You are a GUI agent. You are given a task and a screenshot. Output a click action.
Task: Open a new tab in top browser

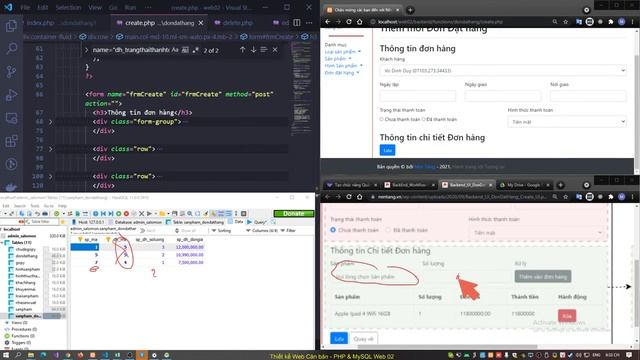(x=410, y=10)
